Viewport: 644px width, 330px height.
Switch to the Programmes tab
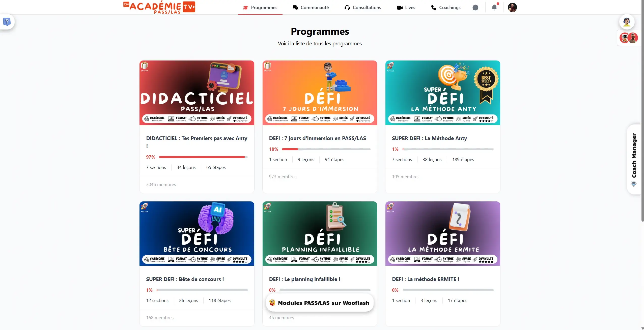(260, 8)
